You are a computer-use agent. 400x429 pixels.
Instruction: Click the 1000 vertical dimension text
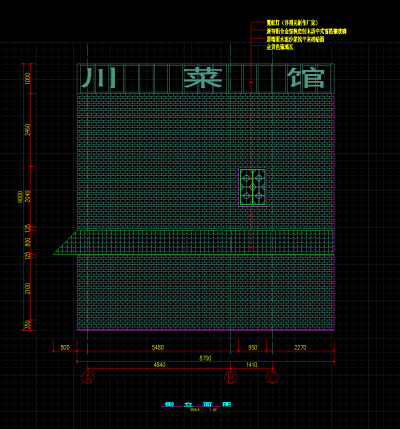28,79
